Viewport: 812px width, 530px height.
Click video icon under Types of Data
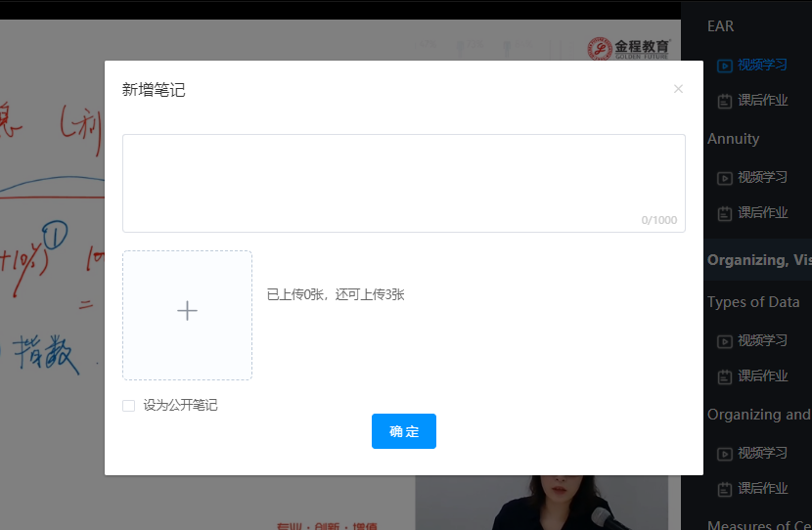tap(724, 341)
